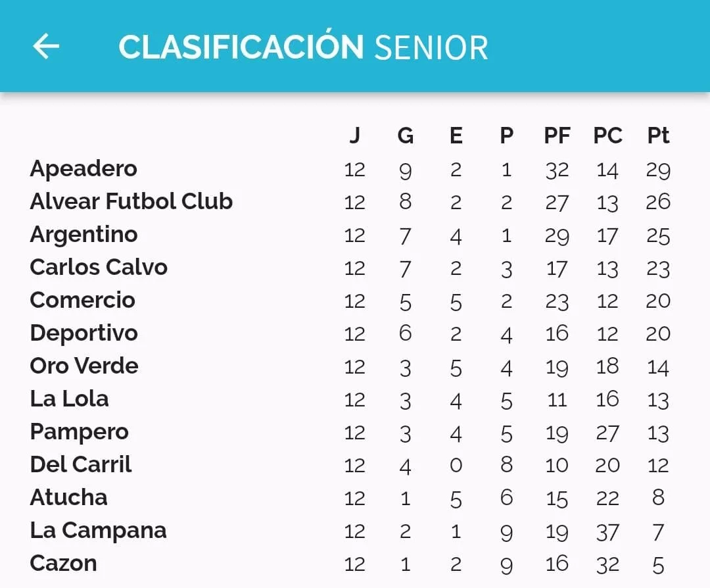
Task: Click the PF column header
Action: pos(557,136)
